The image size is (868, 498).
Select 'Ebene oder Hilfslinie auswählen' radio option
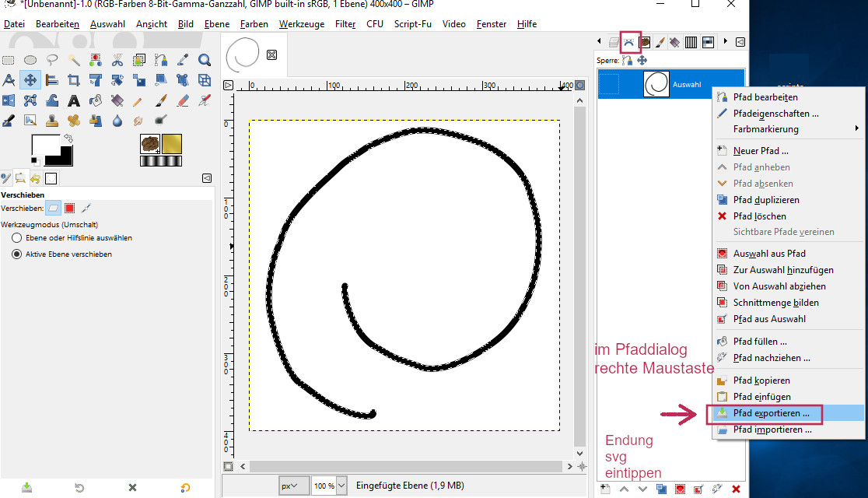click(16, 238)
